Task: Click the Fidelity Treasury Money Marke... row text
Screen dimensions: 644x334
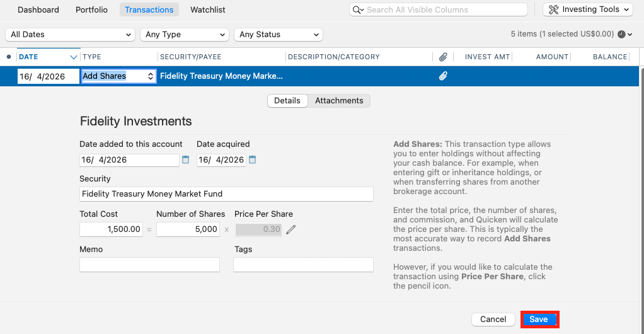Action: (221, 76)
